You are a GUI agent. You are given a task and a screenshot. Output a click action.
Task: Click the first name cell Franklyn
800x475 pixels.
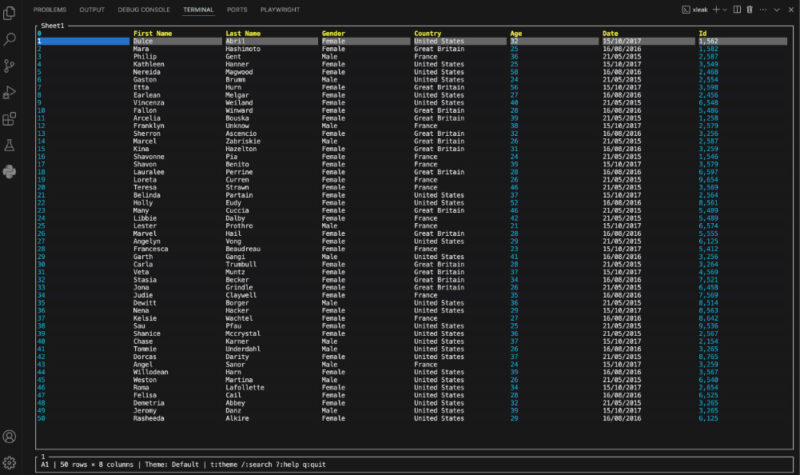click(x=149, y=126)
